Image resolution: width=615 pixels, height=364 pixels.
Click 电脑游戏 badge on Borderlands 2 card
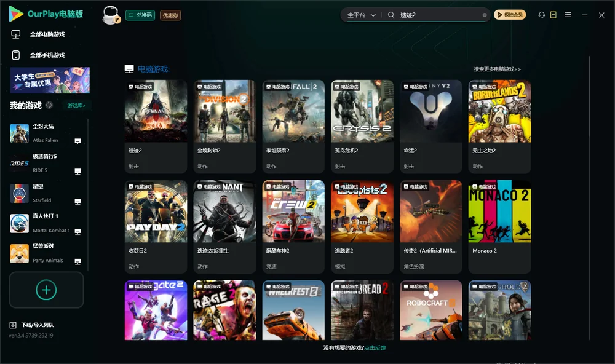click(x=483, y=86)
